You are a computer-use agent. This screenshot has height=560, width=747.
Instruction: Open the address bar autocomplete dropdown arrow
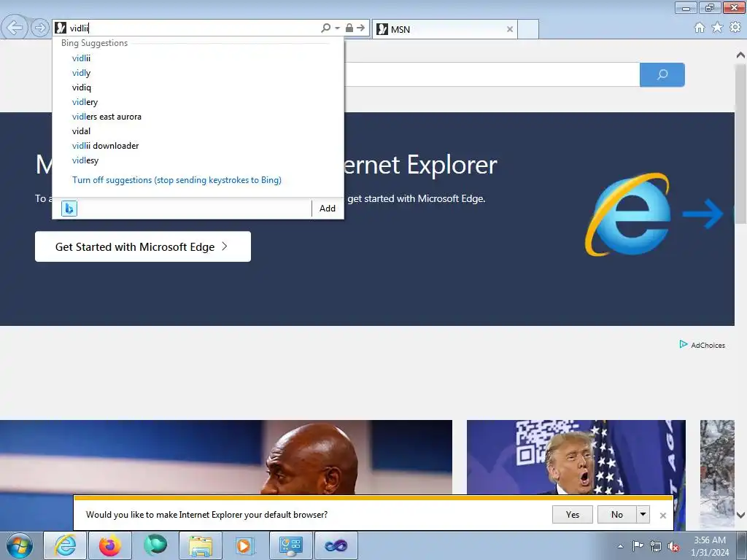337,28
